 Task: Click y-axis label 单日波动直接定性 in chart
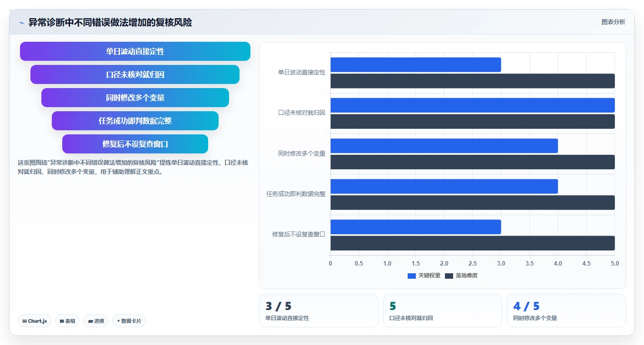click(x=302, y=72)
